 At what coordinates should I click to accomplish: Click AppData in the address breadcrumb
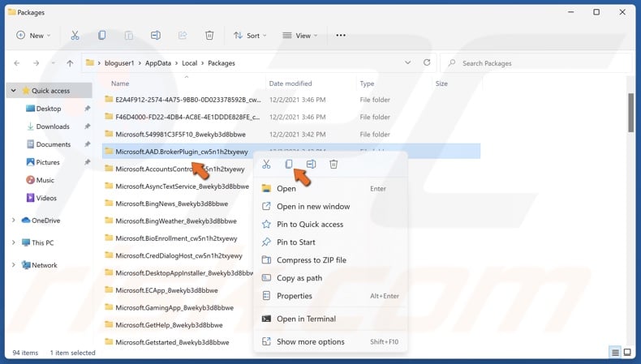click(157, 63)
